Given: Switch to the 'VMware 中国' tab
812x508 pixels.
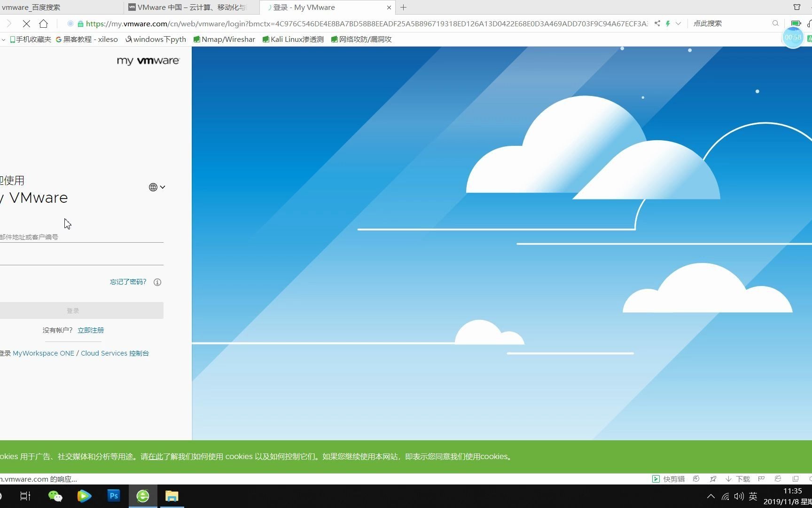Looking at the screenshot, I should [x=192, y=8].
